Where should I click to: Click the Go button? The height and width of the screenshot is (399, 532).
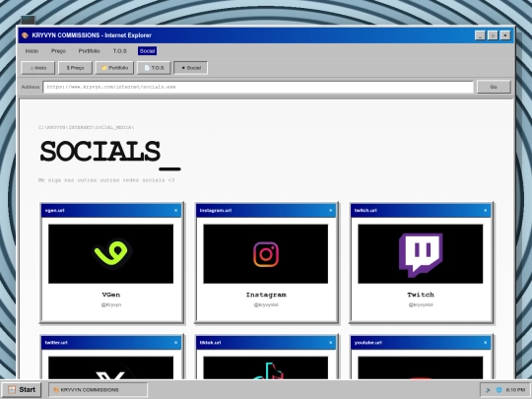point(494,87)
